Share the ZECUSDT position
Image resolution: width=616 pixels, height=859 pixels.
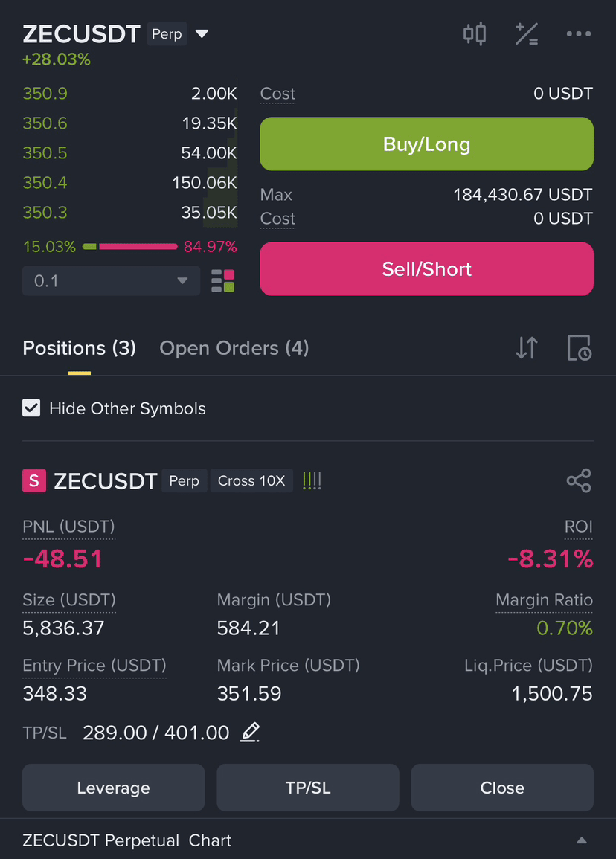579,481
